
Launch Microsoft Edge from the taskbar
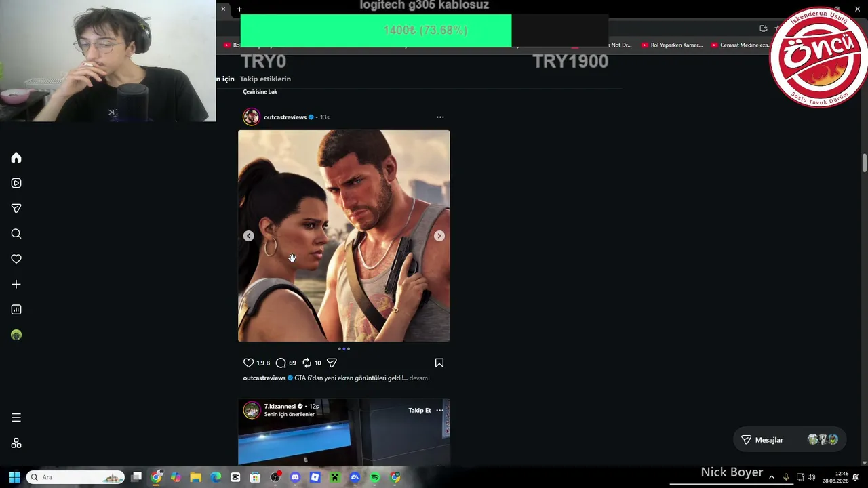coord(216,477)
